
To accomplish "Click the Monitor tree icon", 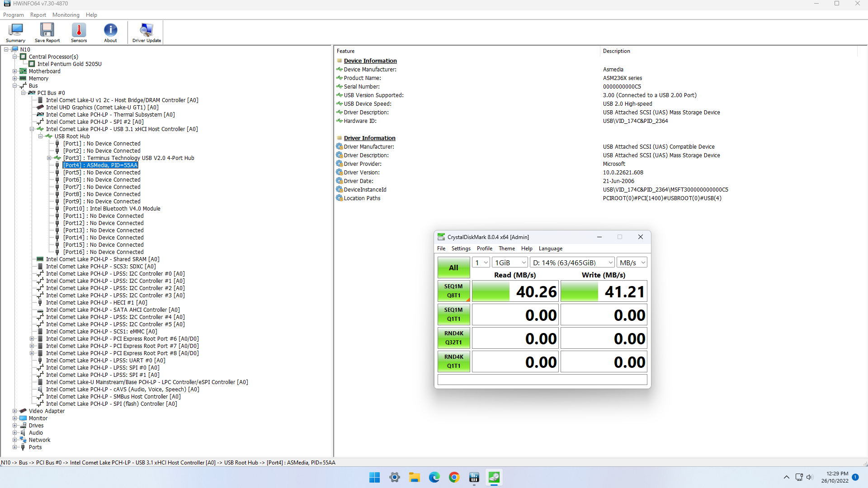I will coord(23,418).
